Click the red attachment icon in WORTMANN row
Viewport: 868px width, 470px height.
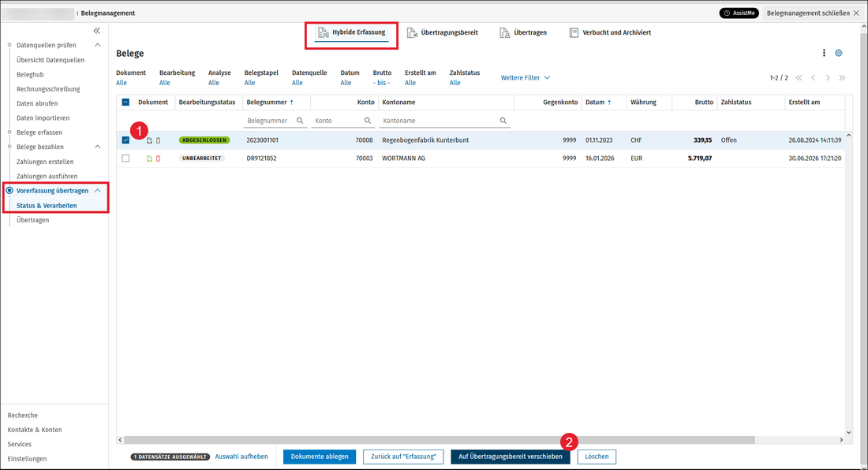coord(159,159)
